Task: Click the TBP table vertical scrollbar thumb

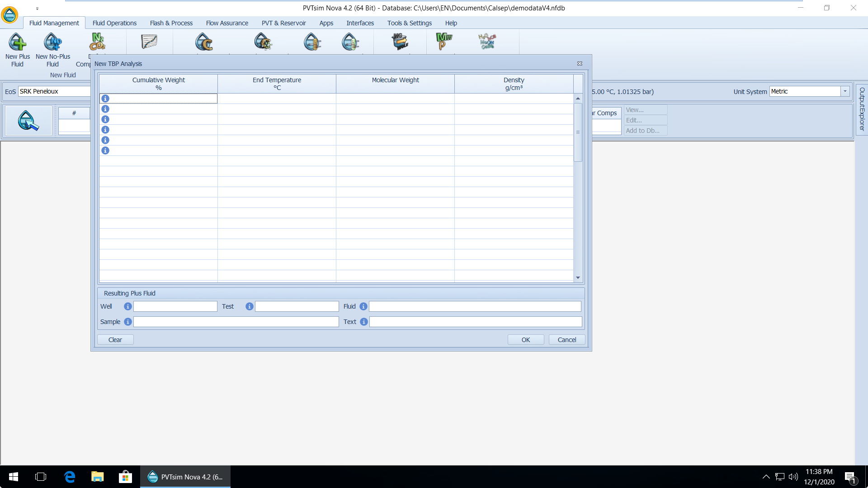Action: [x=578, y=132]
